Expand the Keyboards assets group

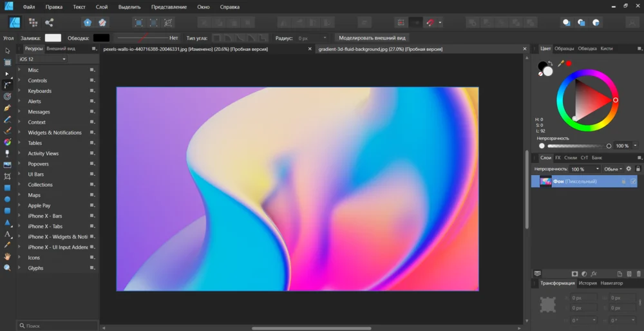(19, 91)
